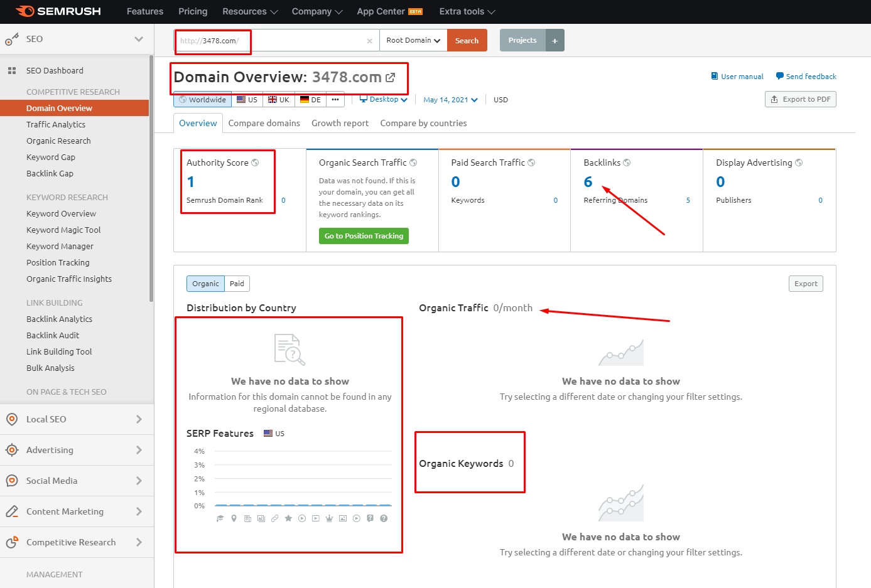Click the info icon beside Paid Search Traffic

[531, 163]
